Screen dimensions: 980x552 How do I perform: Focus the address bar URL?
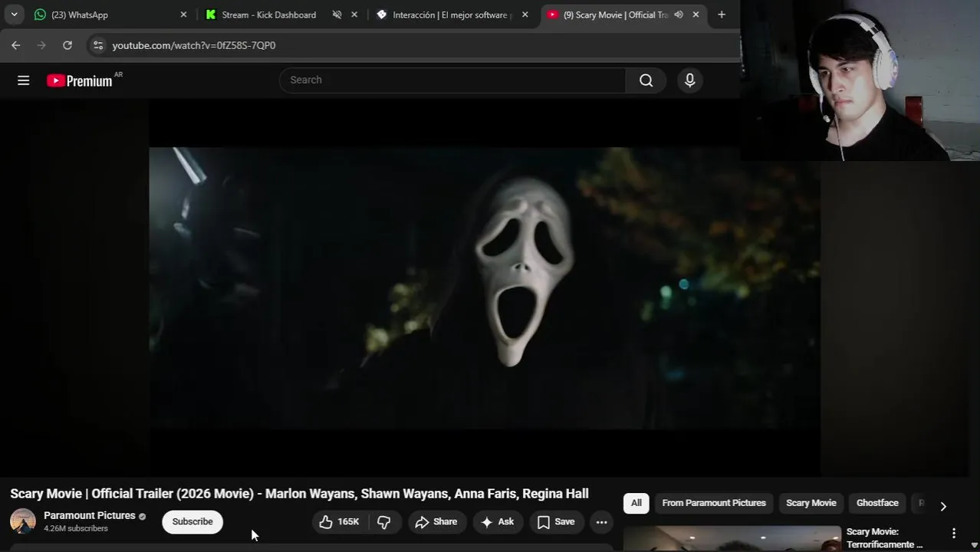click(194, 45)
